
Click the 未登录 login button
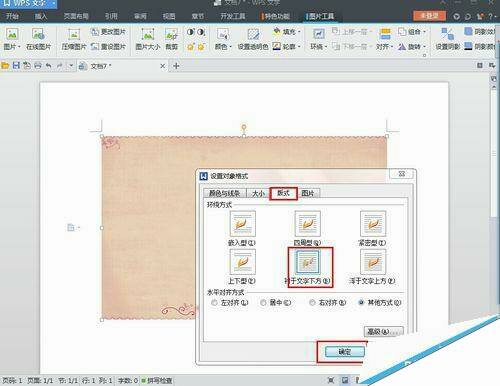430,16
